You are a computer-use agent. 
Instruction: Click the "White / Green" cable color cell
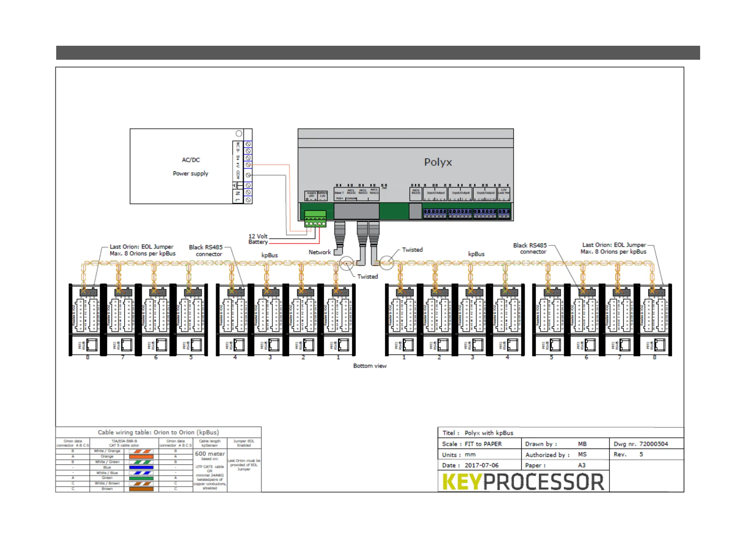[x=107, y=462]
